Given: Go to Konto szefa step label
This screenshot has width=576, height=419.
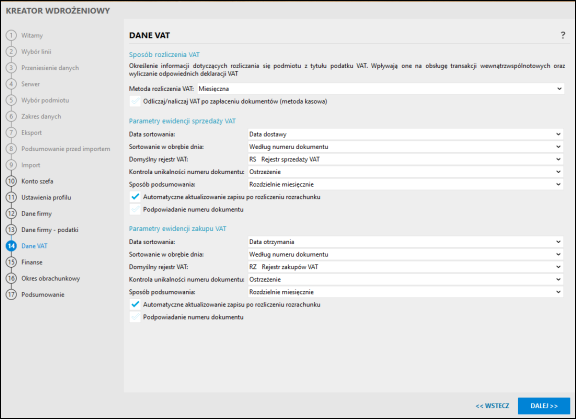Looking at the screenshot, I should (37, 181).
